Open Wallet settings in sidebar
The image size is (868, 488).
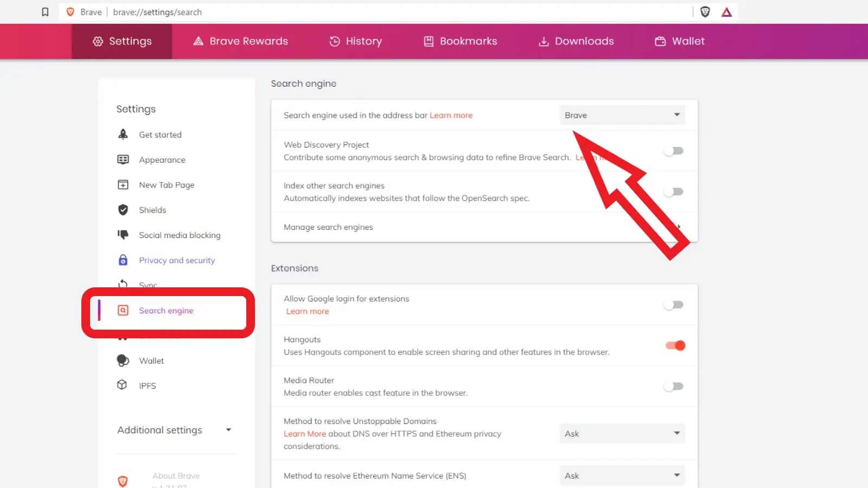point(151,361)
